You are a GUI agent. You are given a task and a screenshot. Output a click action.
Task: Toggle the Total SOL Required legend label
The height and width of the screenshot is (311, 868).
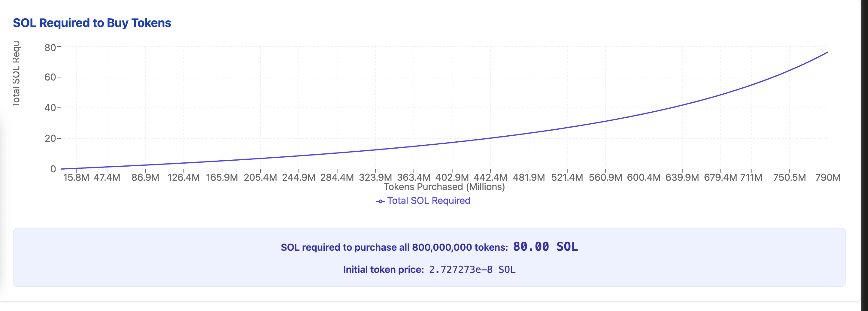click(x=428, y=201)
